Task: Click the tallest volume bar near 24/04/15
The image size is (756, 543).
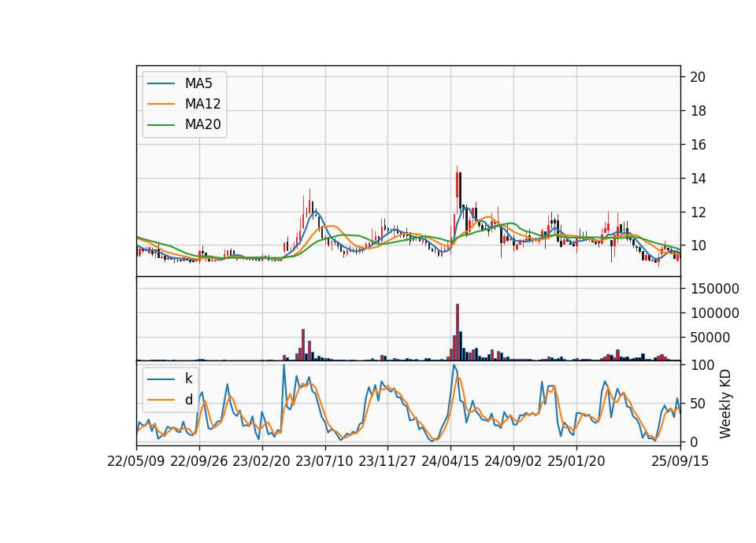Action: (x=458, y=332)
